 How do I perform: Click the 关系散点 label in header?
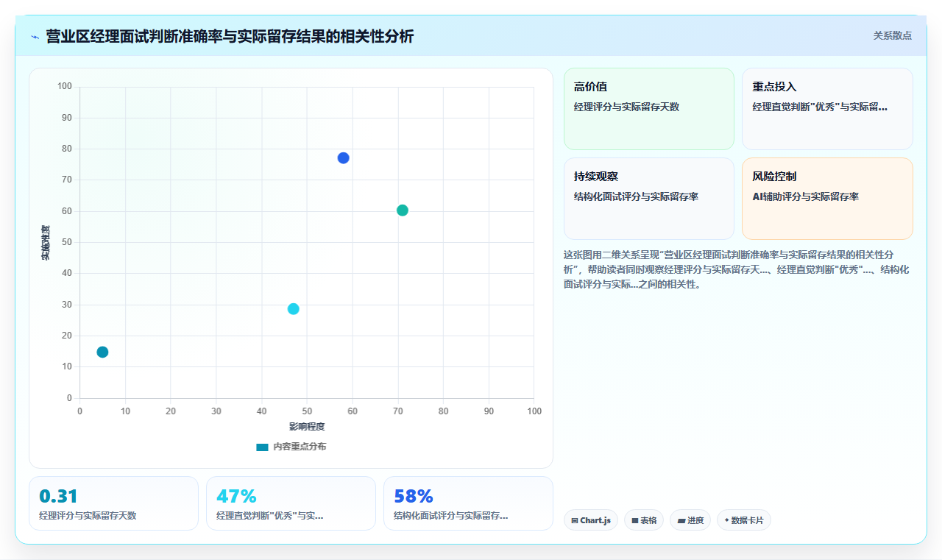(x=893, y=35)
